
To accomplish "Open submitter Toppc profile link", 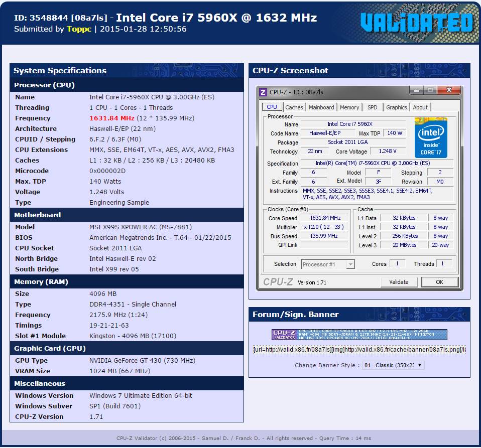I will click(79, 29).
